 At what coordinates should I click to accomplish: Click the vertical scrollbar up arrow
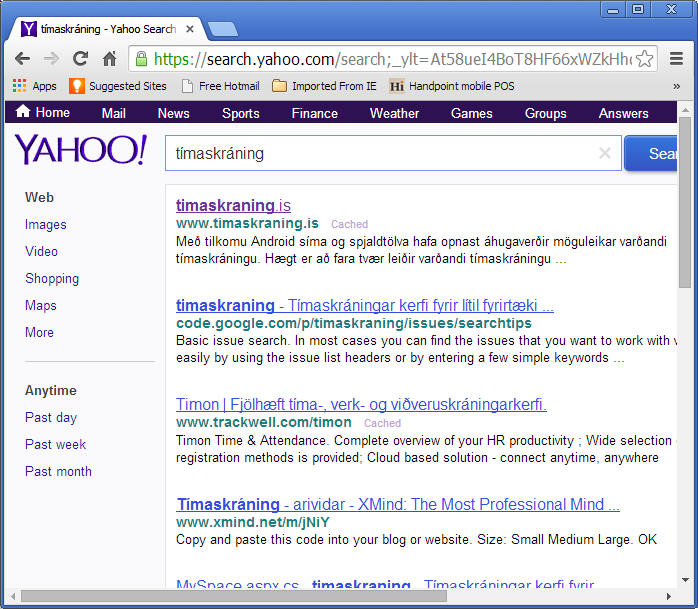click(x=685, y=110)
